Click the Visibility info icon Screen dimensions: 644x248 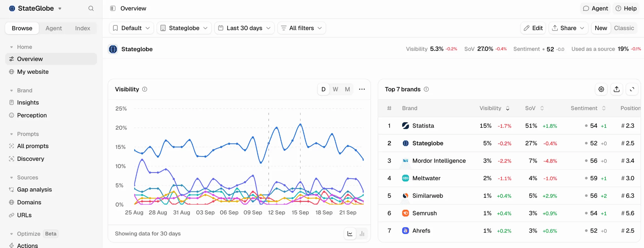point(145,89)
